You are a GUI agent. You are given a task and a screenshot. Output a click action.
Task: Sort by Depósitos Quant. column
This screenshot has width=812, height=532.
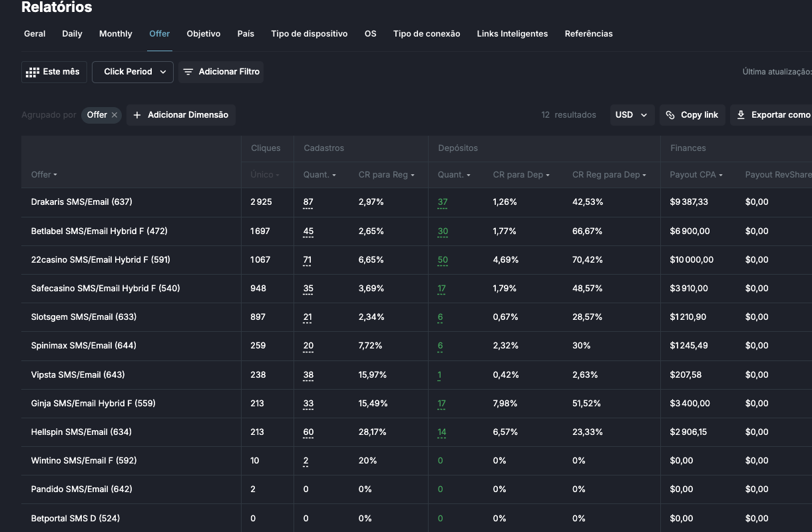point(454,175)
